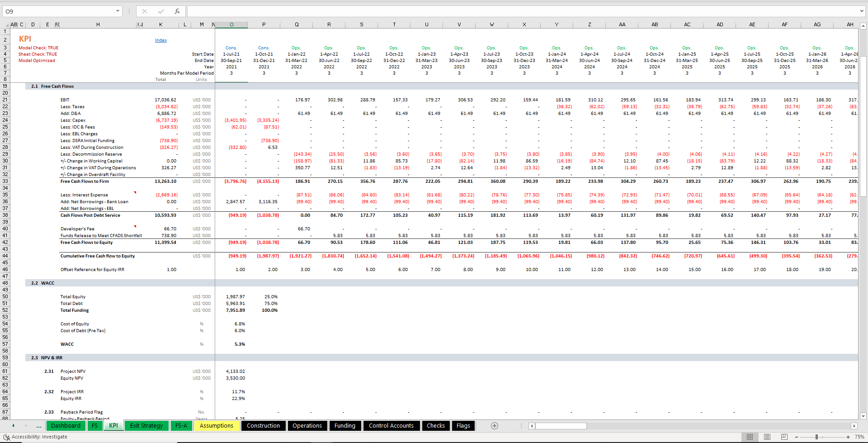
Task: Confirm entry with the checkmark icon
Action: pos(161,11)
